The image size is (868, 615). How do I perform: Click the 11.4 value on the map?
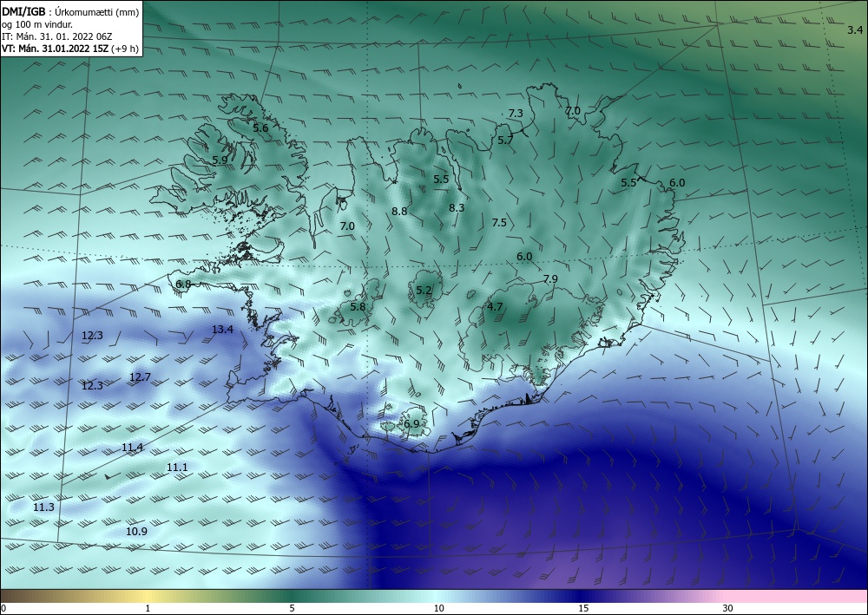132,447
